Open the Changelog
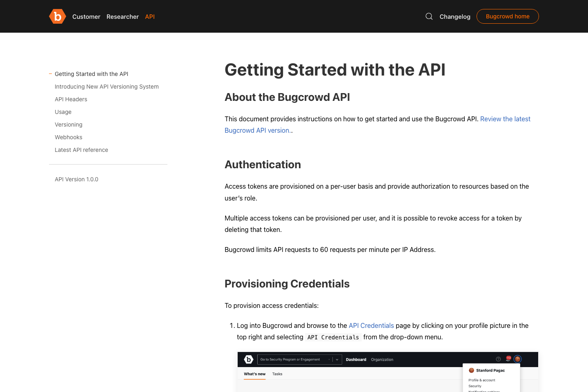 455,17
